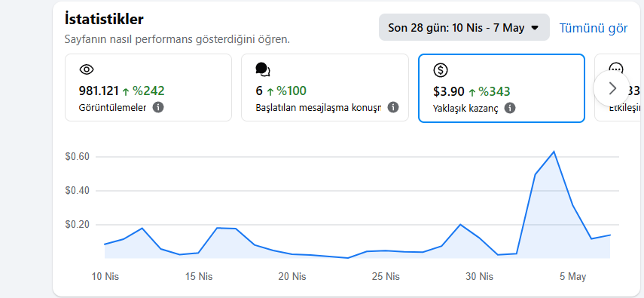Show next stat cards with right chevron
The width and height of the screenshot is (644, 298).
pos(612,88)
